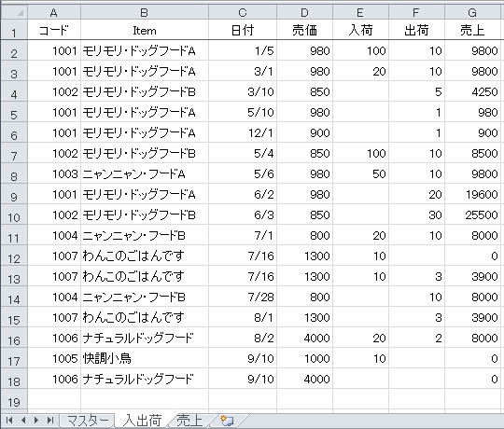Click cell showing 快調小鳥
The width and height of the screenshot is (504, 429).
tap(145, 358)
